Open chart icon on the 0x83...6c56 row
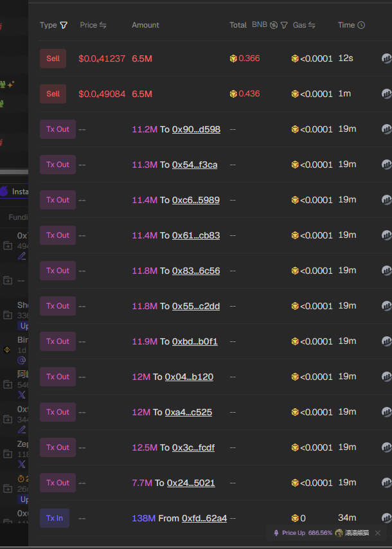The width and height of the screenshot is (392, 549). [386, 271]
